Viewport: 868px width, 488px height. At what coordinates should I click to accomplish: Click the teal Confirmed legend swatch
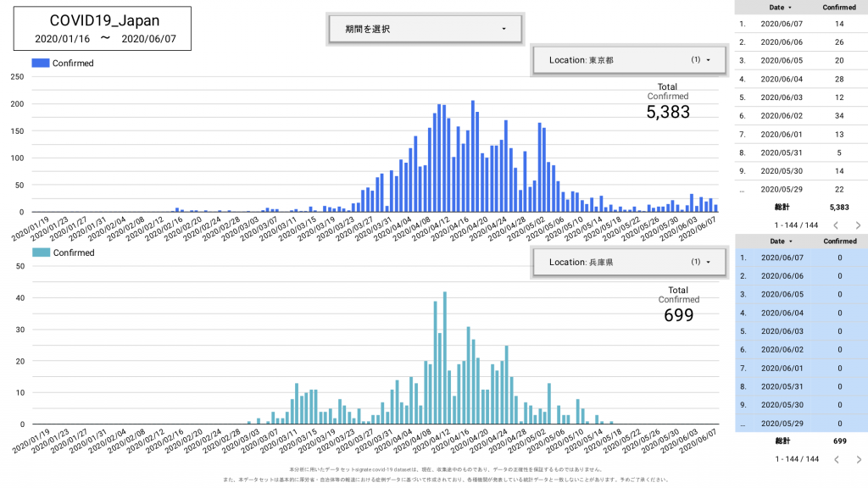pyautogui.click(x=40, y=252)
